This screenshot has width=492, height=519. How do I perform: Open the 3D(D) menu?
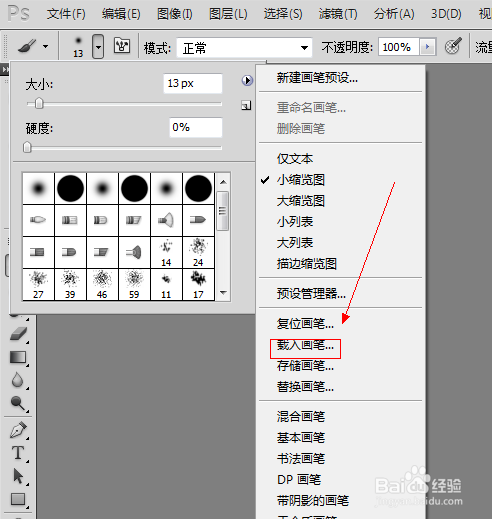[x=446, y=14]
